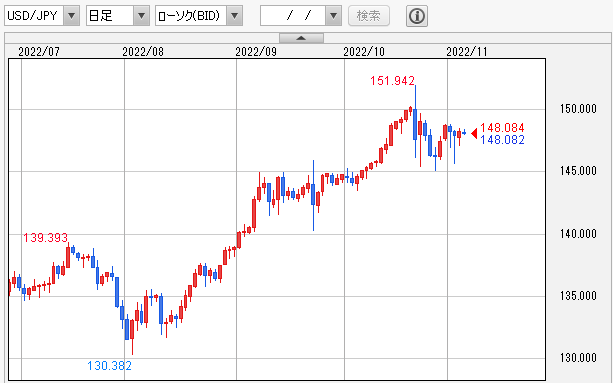The height and width of the screenshot is (383, 613).
Task: Open the info icon button
Action: pyautogui.click(x=417, y=16)
